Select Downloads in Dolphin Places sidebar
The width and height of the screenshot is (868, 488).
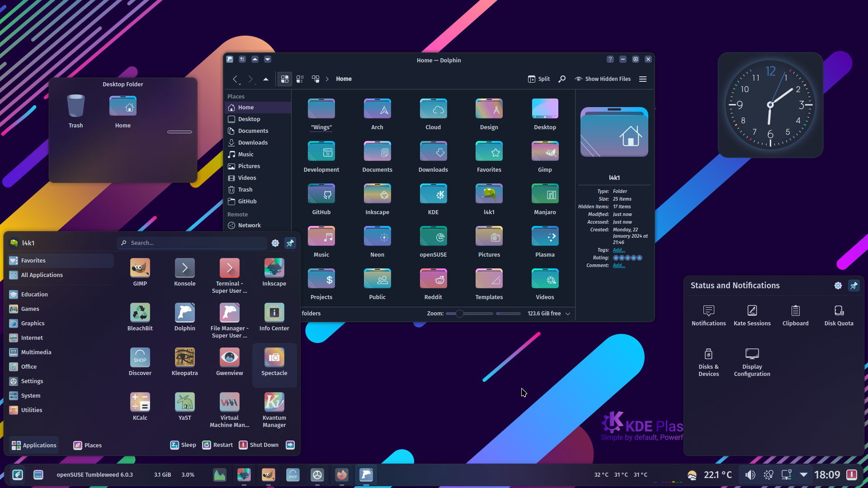click(x=258, y=143)
